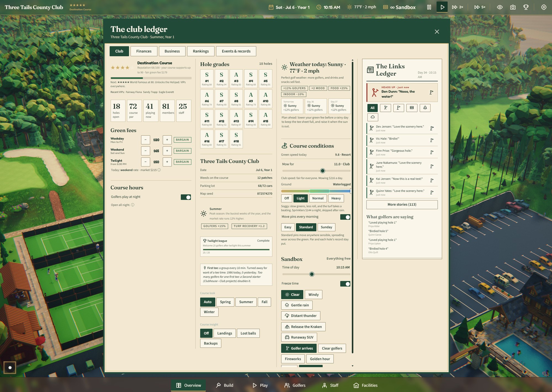The width and height of the screenshot is (552, 392).
Task: Open the settings gear icon
Action: pos(544,7)
